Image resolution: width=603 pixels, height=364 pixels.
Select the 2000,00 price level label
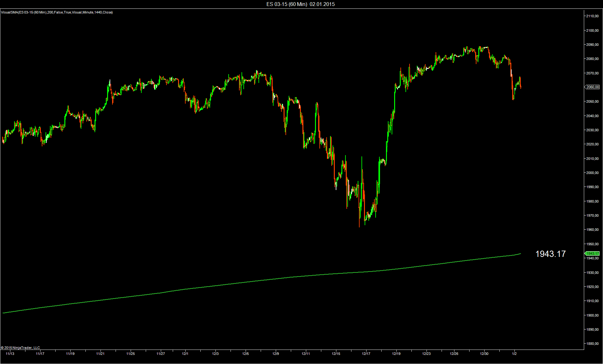coord(592,173)
